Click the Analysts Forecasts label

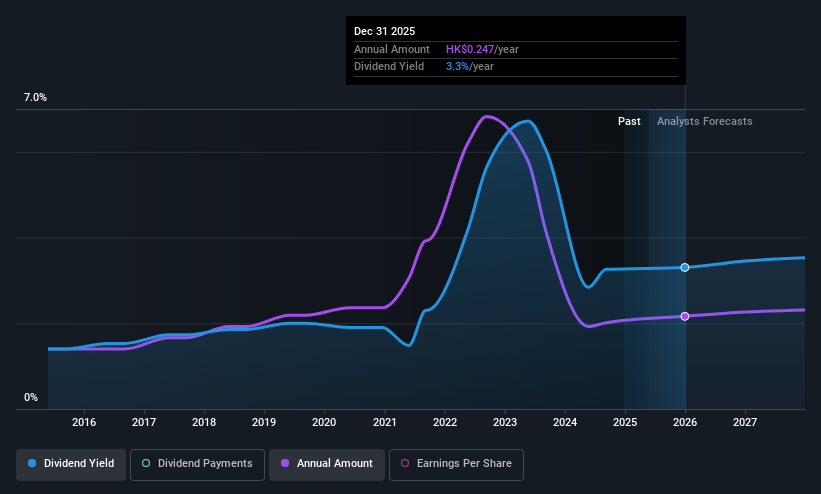[704, 122]
